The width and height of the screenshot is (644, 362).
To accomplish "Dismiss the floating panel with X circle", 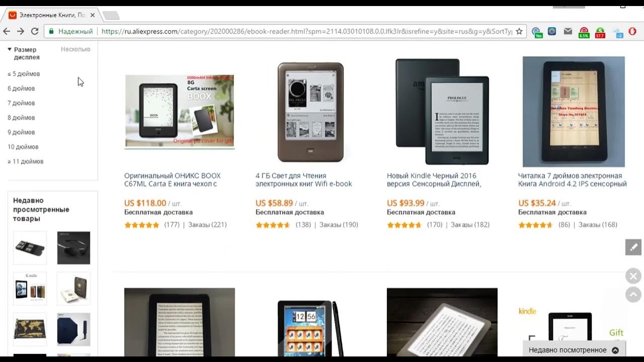I will (633, 276).
